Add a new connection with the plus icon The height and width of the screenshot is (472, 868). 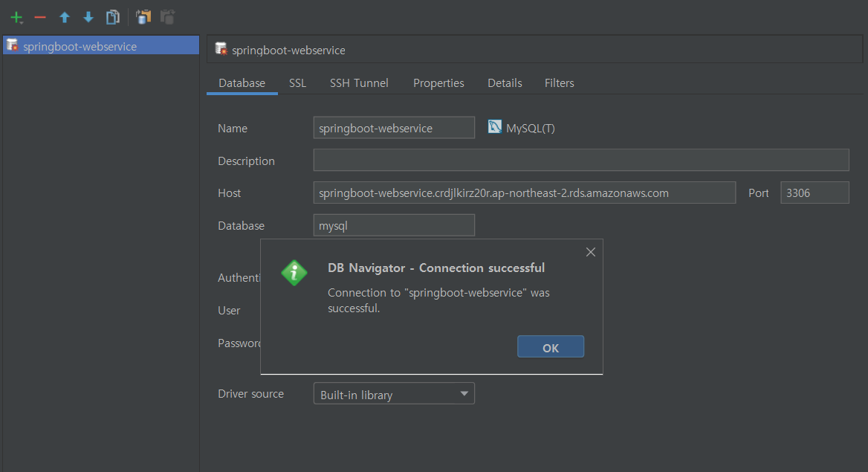click(x=16, y=18)
